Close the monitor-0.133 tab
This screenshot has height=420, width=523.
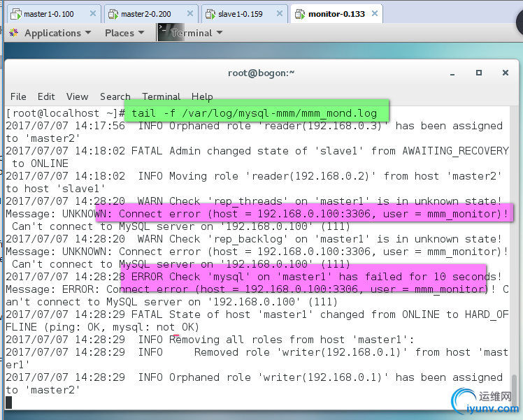[x=375, y=14]
